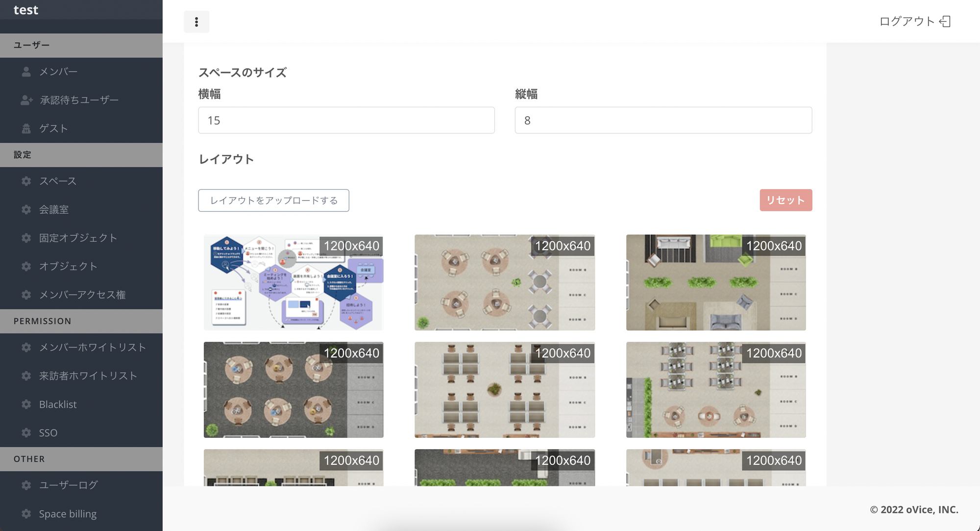Select desk-rows layout with hedge border
Viewport: 980px width, 531px height.
716,390
